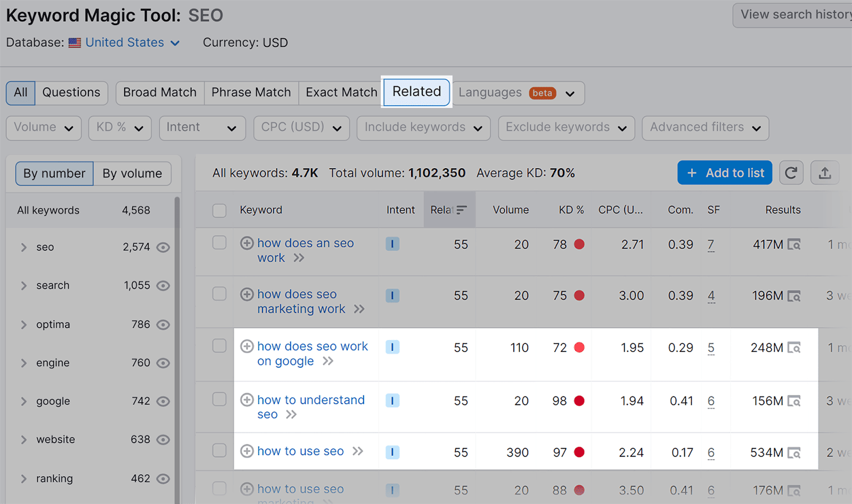
Task: Open SERP snapshot icon next to 534M results
Action: point(794,452)
